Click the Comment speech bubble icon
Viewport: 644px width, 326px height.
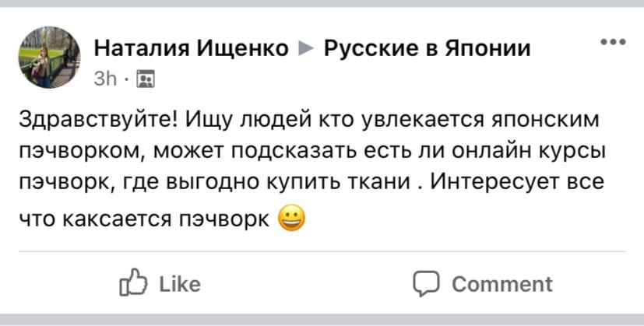pyautogui.click(x=427, y=284)
